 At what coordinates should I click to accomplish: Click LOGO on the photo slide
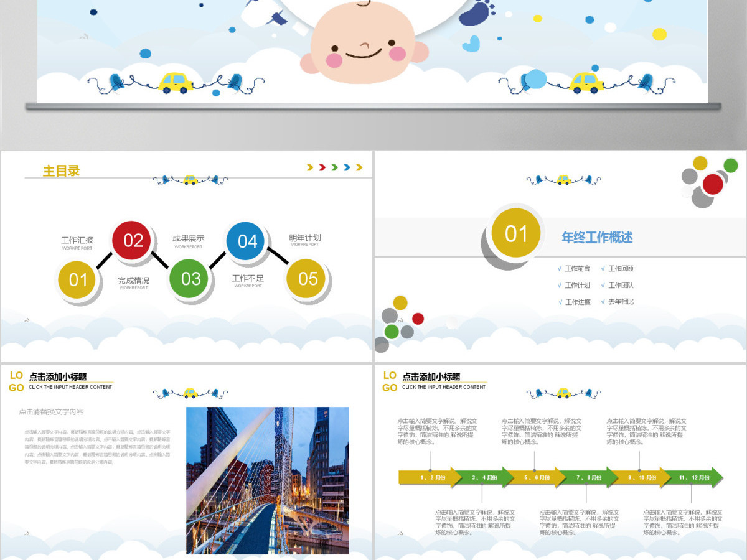[17, 381]
